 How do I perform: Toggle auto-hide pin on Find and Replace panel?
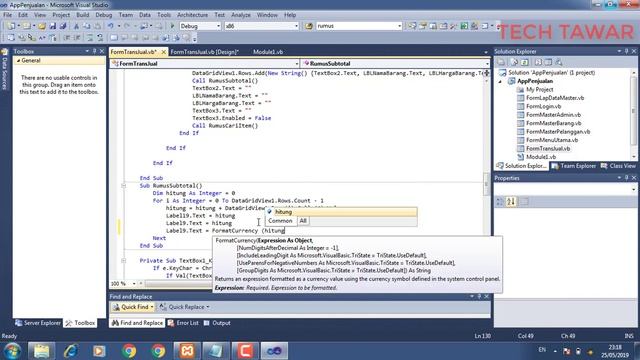(x=479, y=296)
